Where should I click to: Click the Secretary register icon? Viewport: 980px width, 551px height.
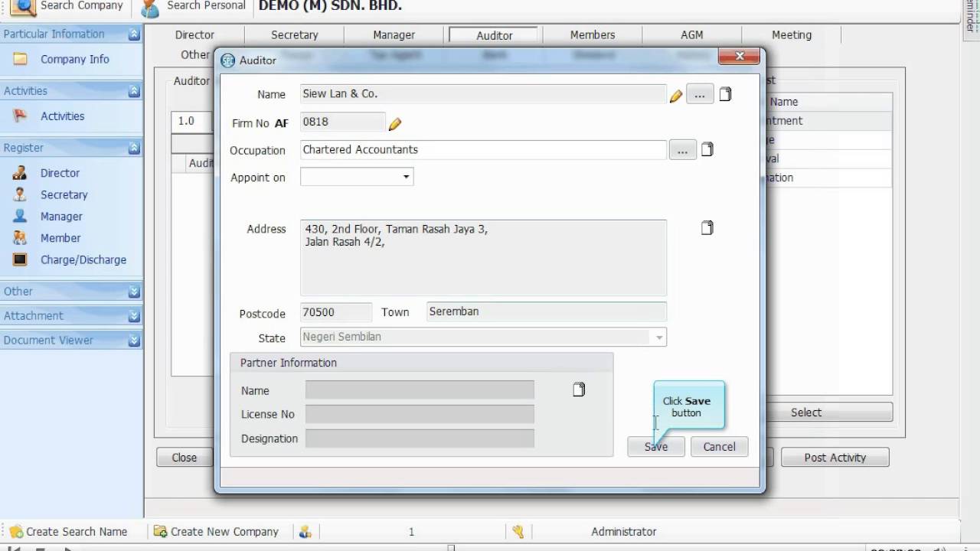[x=21, y=194]
